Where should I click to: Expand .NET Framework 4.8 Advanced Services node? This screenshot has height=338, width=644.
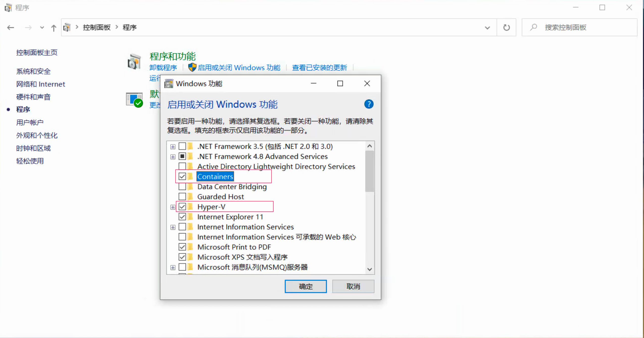click(x=173, y=157)
